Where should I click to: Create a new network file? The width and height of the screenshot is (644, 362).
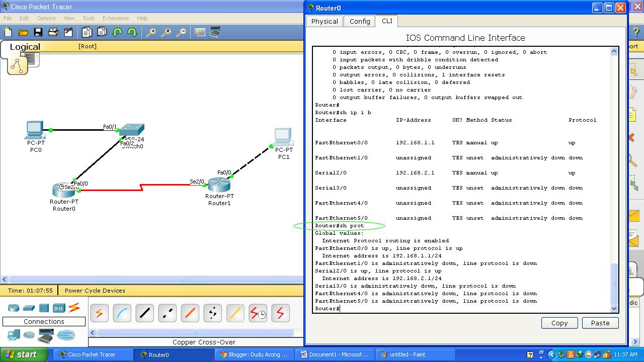coord(8,32)
